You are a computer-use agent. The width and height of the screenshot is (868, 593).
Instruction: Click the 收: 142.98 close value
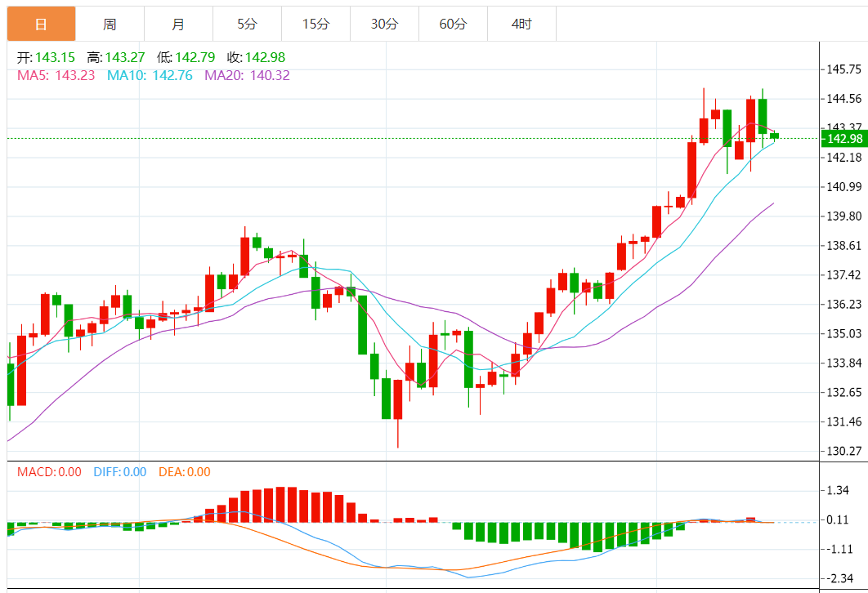256,57
